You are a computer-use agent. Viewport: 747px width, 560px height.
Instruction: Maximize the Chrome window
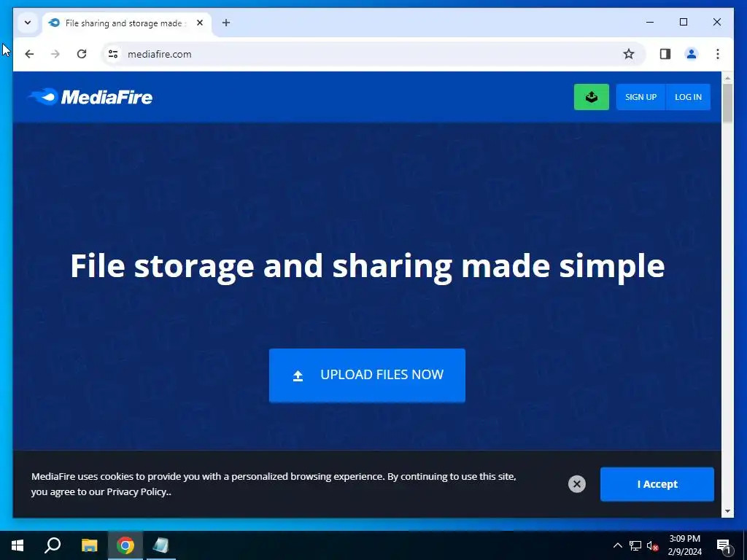[x=683, y=22]
